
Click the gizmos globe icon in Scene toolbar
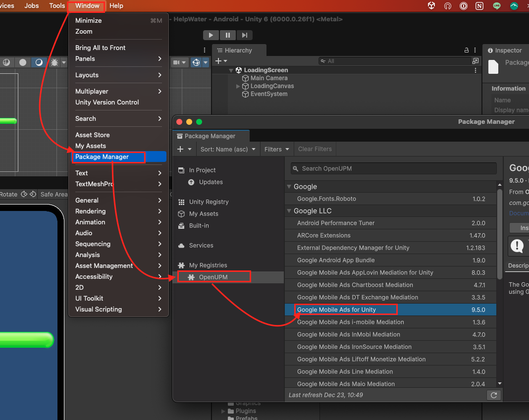196,62
